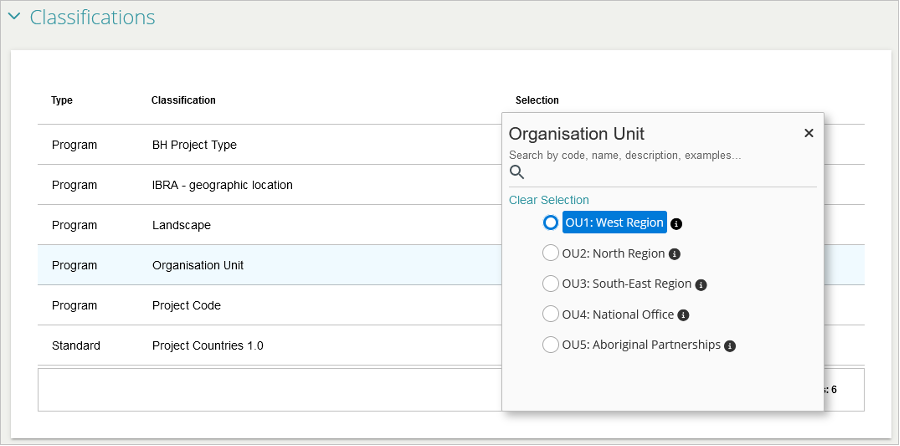Screen dimensions: 900x446
Task: Click the Clear Selection link
Action: point(549,200)
